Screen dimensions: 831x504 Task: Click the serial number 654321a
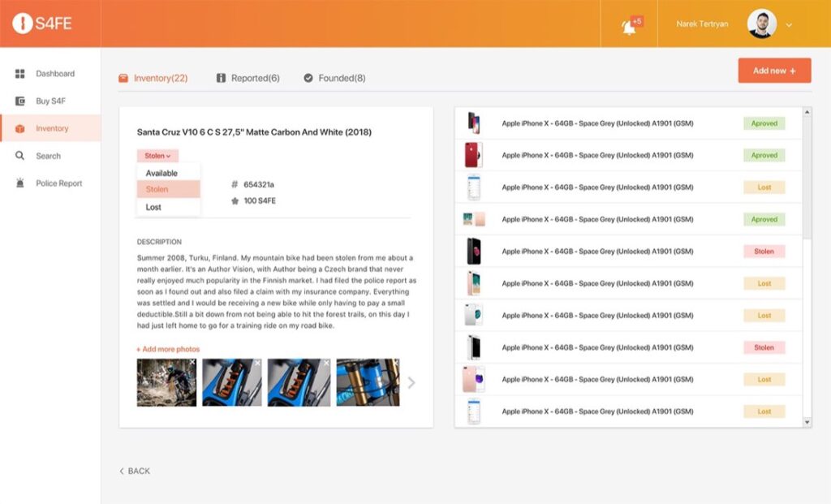coord(259,184)
